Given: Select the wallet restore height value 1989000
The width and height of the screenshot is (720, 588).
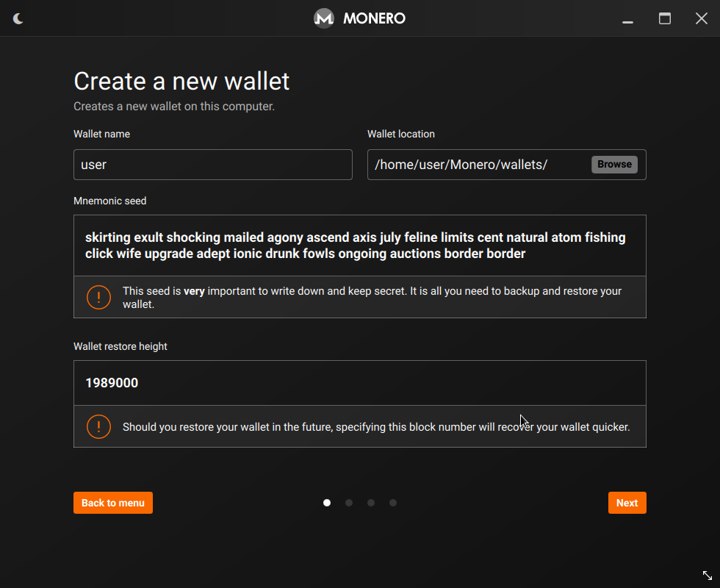Looking at the screenshot, I should [112, 383].
